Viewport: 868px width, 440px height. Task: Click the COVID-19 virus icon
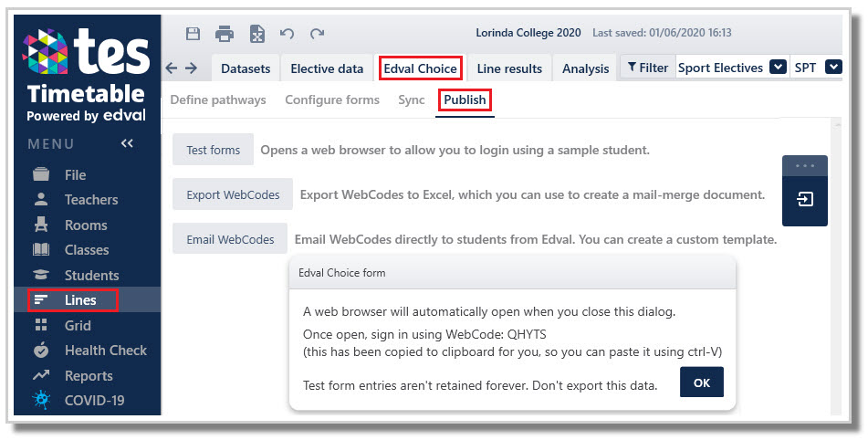pos(41,400)
